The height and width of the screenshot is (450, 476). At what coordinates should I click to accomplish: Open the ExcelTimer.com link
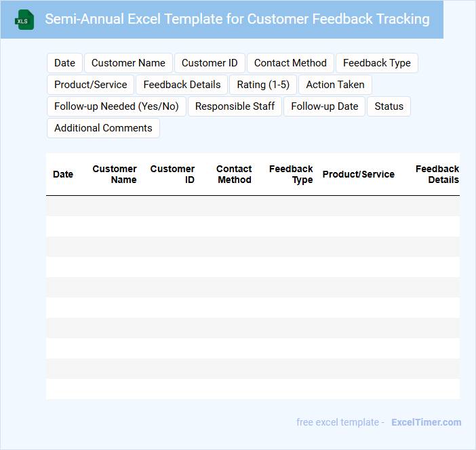426,422
